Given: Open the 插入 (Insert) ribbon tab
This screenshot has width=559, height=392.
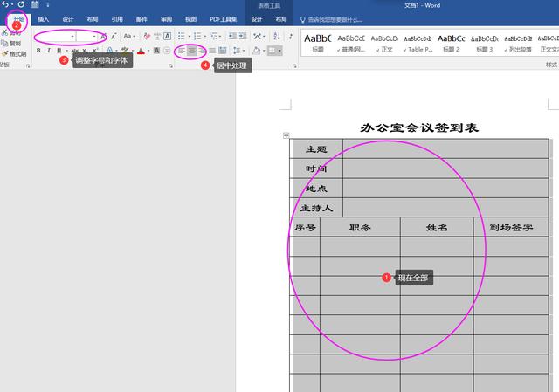Looking at the screenshot, I should [x=43, y=19].
